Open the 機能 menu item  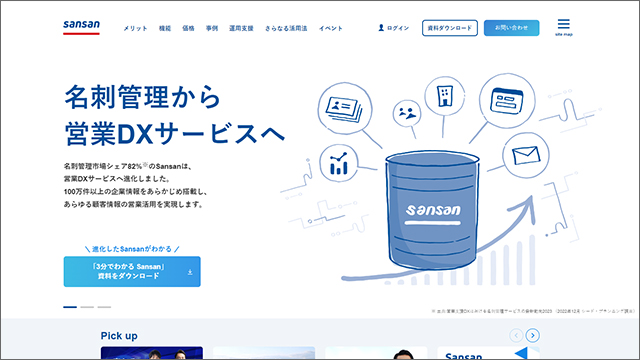(x=165, y=28)
